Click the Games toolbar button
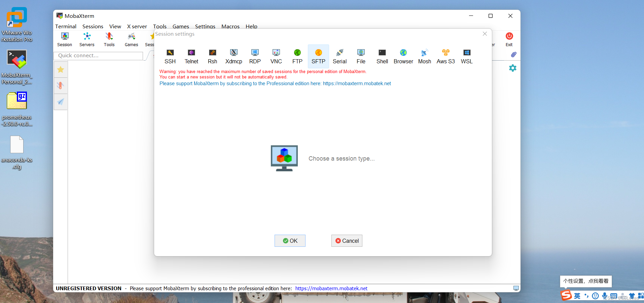This screenshot has width=644, height=303. (131, 39)
